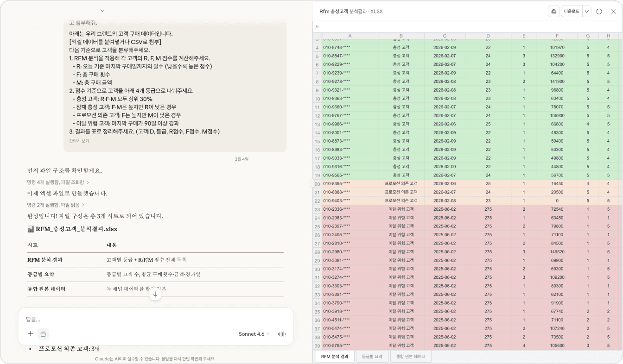Click cell '010-8395-****' in row 20

pos(350,184)
